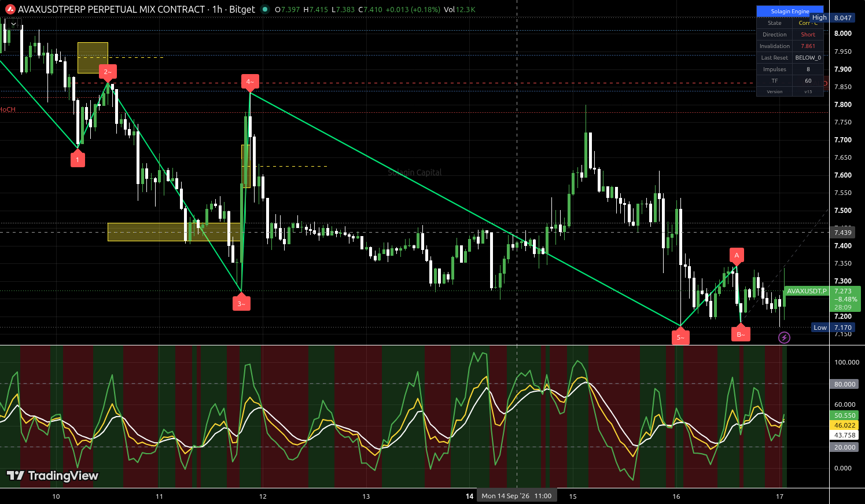865x504 pixels.
Task: Click the Solagin Engine table header
Action: 790,12
